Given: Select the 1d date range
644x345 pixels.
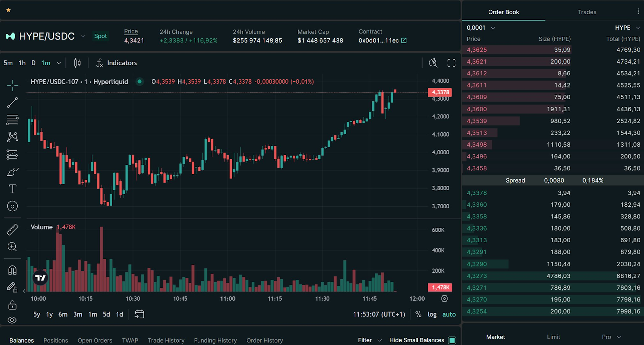Looking at the screenshot, I should (120, 314).
